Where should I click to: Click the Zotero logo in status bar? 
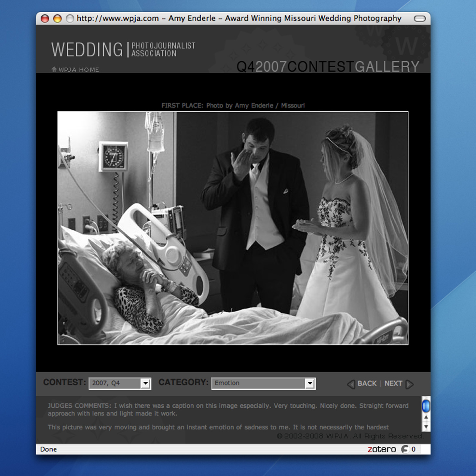click(x=382, y=449)
